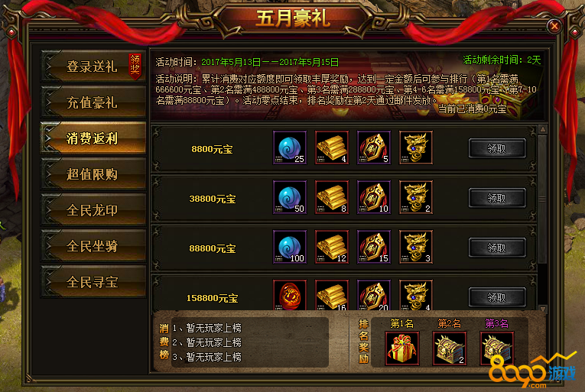Viewport: 585px width, 392px height.
Task: Close the 五月豪礼 event window
Action: (x=554, y=26)
